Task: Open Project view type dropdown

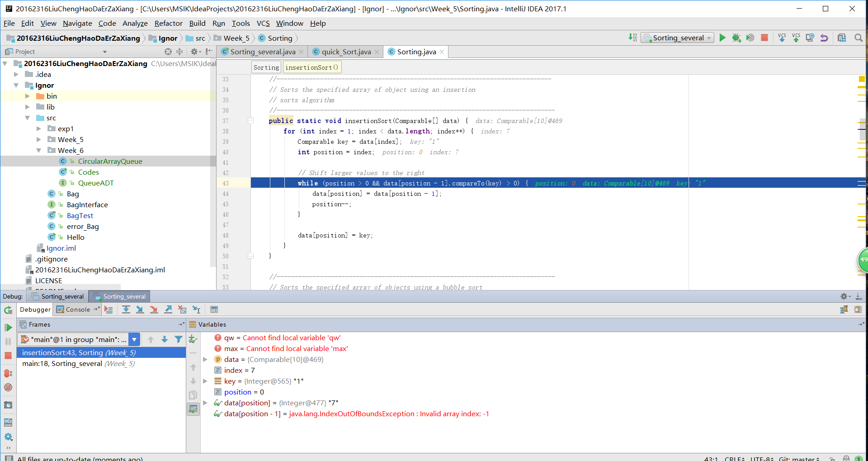Action: 105,52
